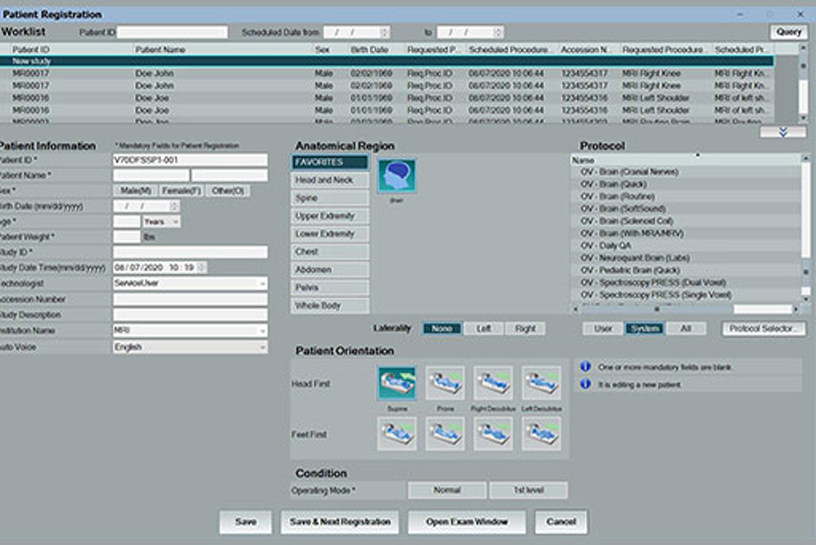Choose Head First Prone orientation icon

pyautogui.click(x=444, y=383)
